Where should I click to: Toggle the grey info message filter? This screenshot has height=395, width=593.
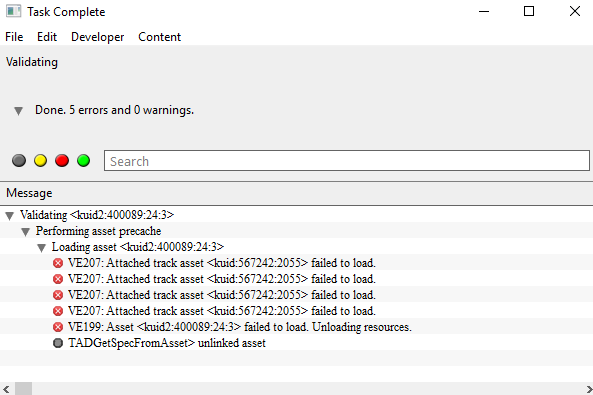(x=19, y=161)
